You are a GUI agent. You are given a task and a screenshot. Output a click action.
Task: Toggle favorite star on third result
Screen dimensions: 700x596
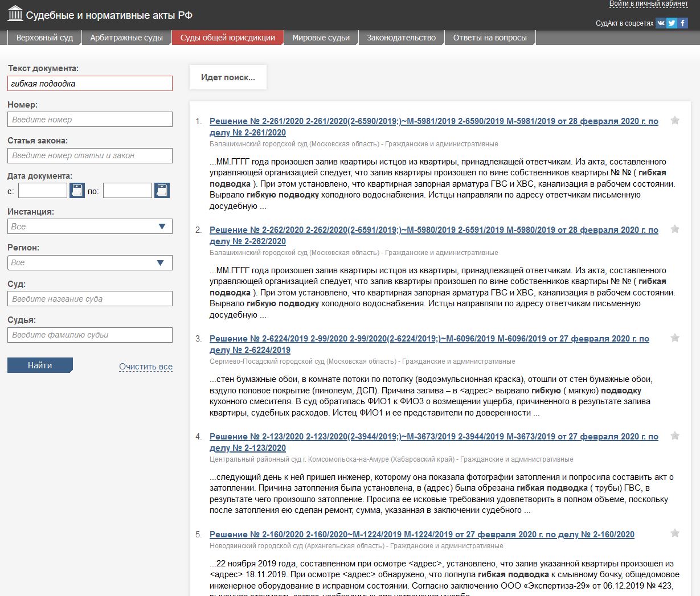click(x=675, y=338)
